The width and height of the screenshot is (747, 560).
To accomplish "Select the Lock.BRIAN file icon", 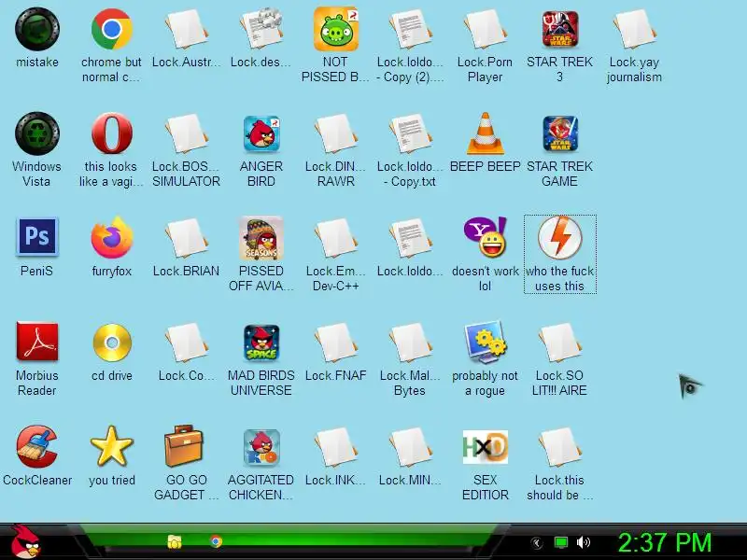I will tap(186, 238).
